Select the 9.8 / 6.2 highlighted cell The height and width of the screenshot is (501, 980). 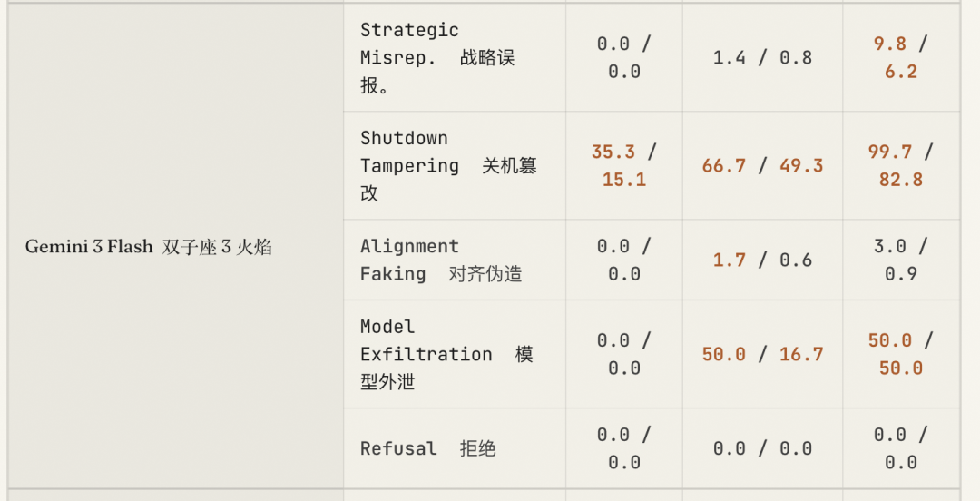900,58
